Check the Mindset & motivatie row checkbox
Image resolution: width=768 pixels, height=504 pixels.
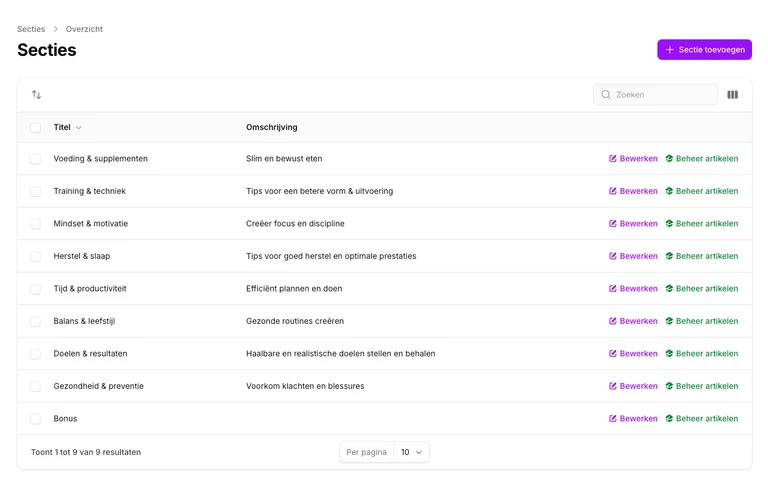pos(35,224)
